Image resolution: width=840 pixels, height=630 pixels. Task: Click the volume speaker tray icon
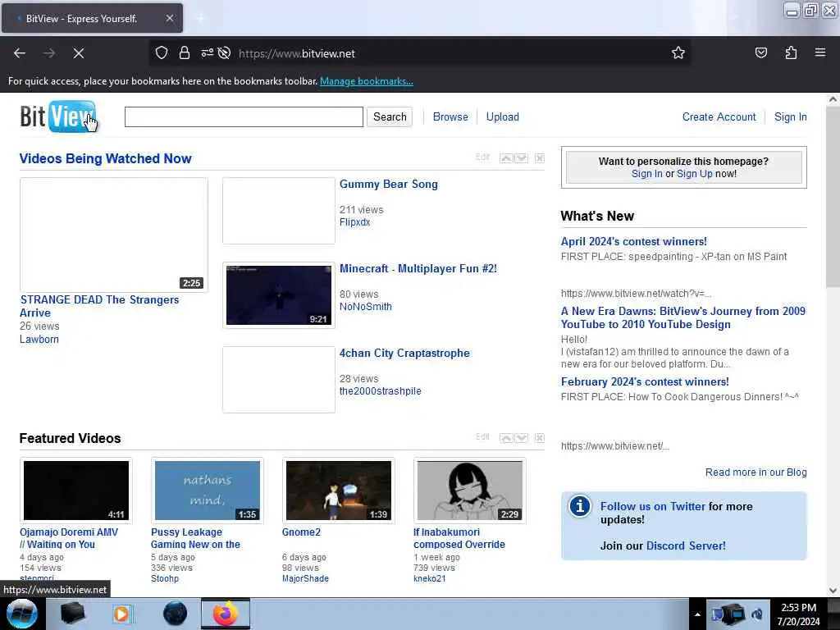(757, 614)
